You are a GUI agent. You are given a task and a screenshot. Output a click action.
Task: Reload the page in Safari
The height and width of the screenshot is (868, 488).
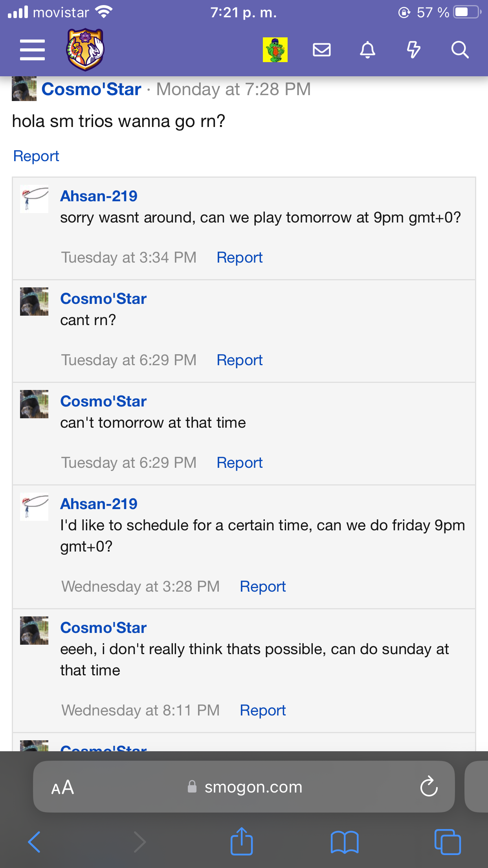pos(429,786)
